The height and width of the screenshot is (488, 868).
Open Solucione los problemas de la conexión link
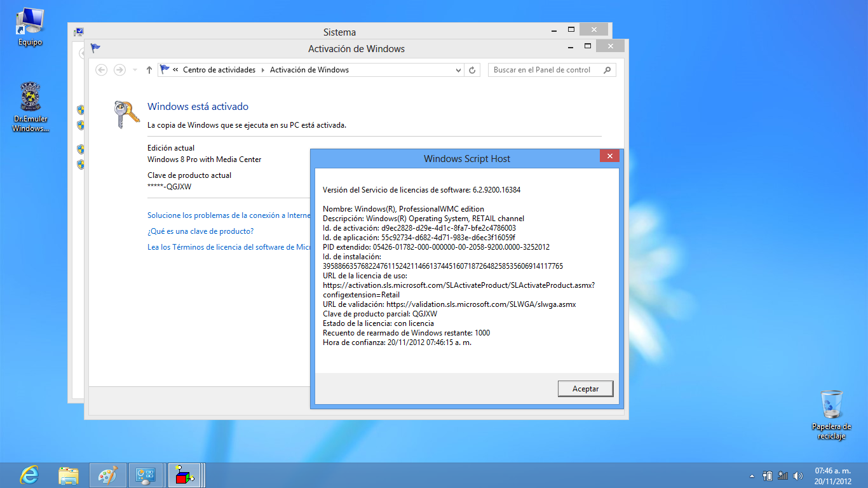[229, 215]
